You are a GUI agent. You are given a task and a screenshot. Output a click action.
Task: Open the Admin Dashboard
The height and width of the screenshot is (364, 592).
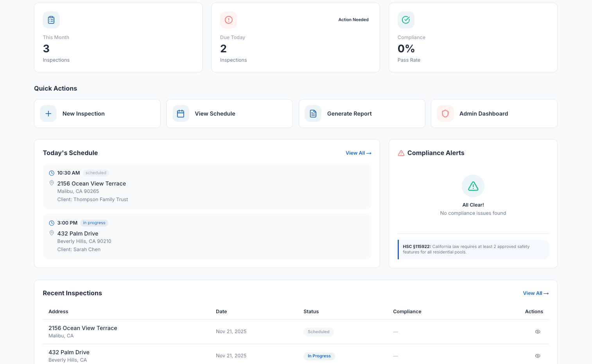484,113
